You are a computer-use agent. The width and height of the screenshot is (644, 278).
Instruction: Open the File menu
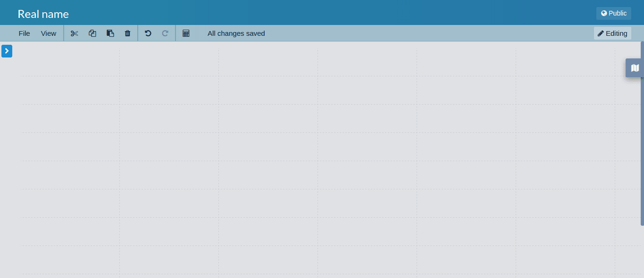pyautogui.click(x=24, y=33)
